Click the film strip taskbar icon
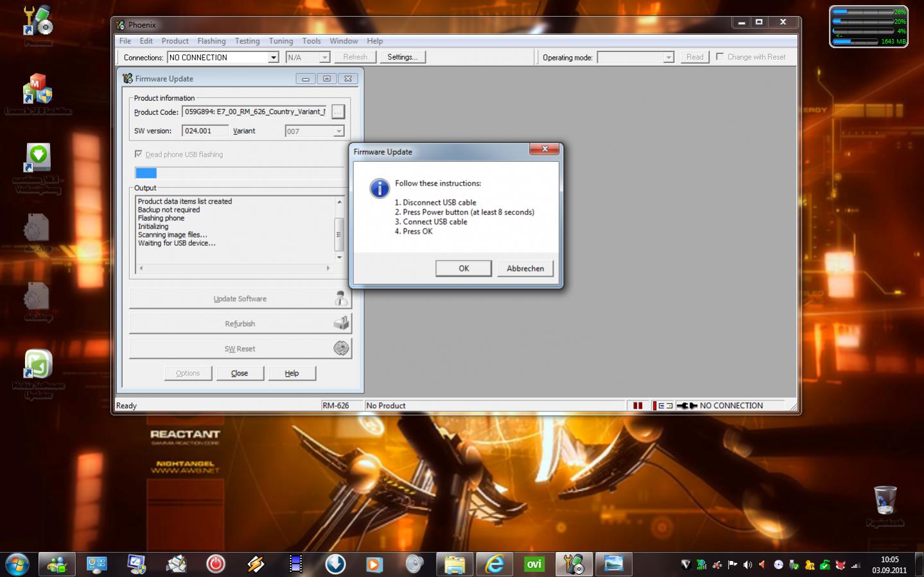 pos(295,565)
